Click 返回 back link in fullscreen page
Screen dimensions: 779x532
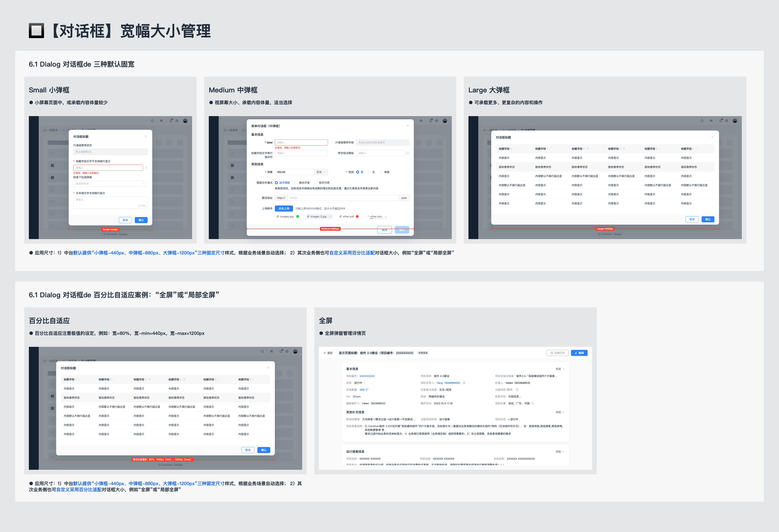328,353
